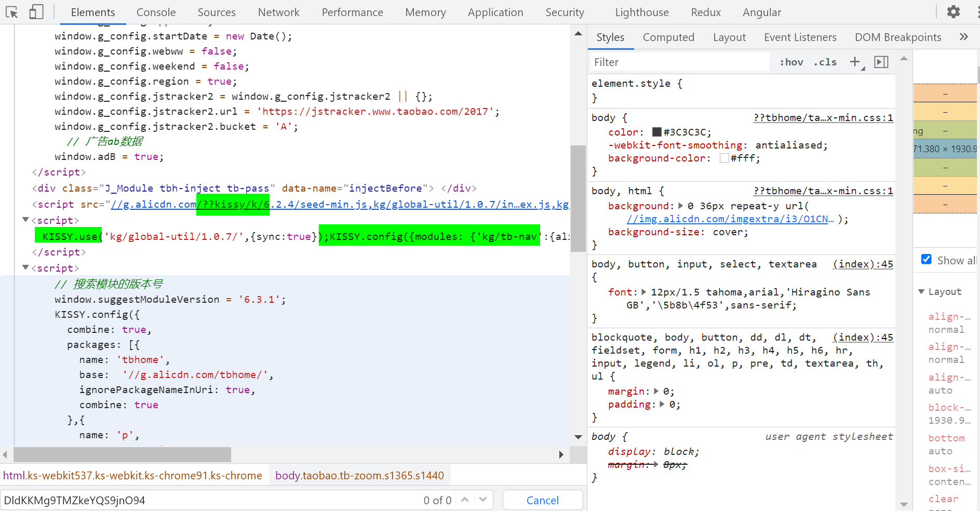Select body.taobao.tb-zoom breadcrumb
Viewport: 980px width, 511px height.
click(359, 475)
